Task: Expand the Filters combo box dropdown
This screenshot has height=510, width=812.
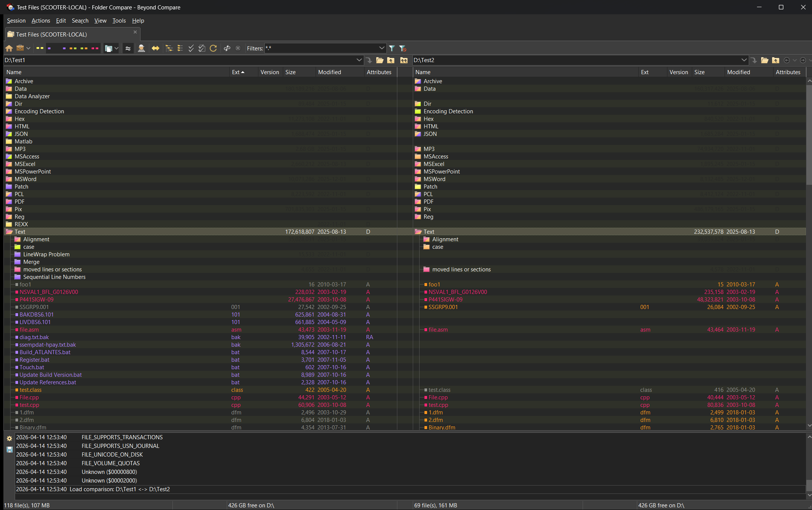Action: pyautogui.click(x=382, y=48)
